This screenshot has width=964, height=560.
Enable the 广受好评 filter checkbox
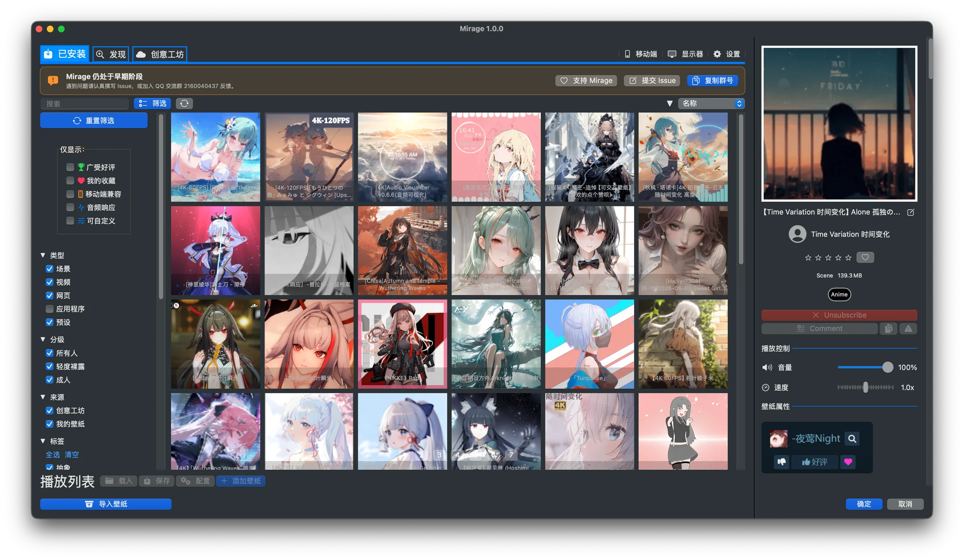(x=70, y=167)
